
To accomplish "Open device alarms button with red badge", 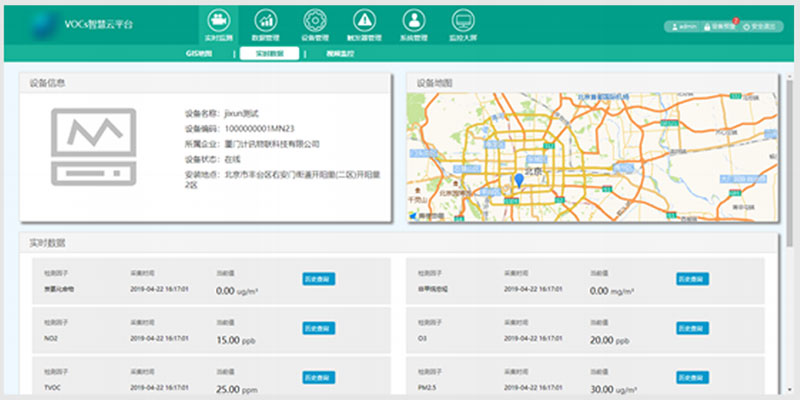I will click(720, 27).
